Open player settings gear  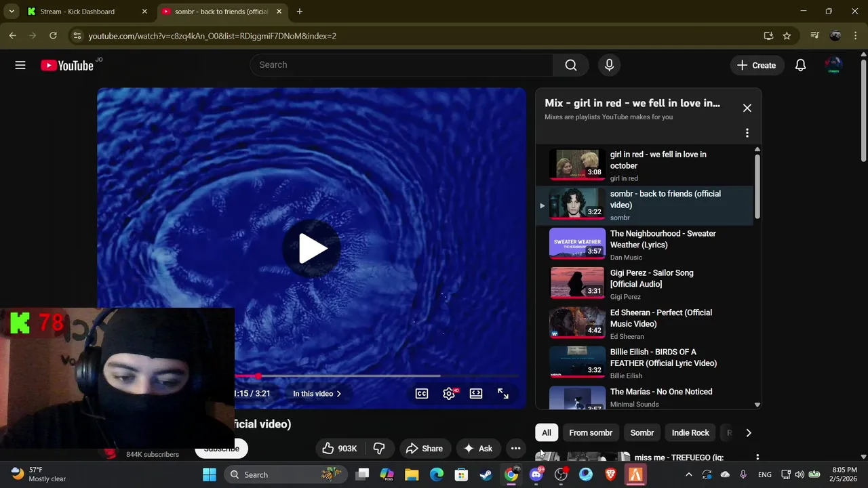pyautogui.click(x=449, y=394)
